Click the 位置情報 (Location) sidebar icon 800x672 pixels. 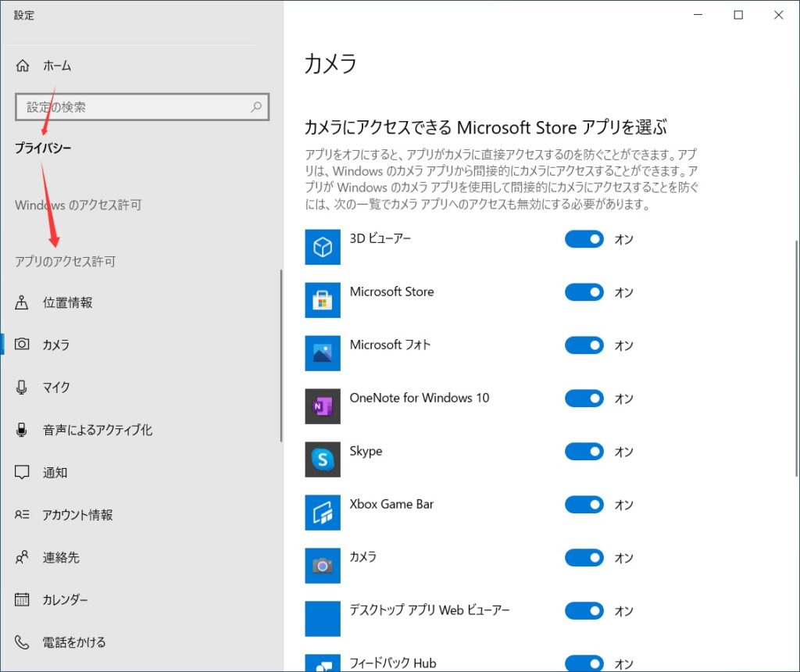pyautogui.click(x=22, y=302)
